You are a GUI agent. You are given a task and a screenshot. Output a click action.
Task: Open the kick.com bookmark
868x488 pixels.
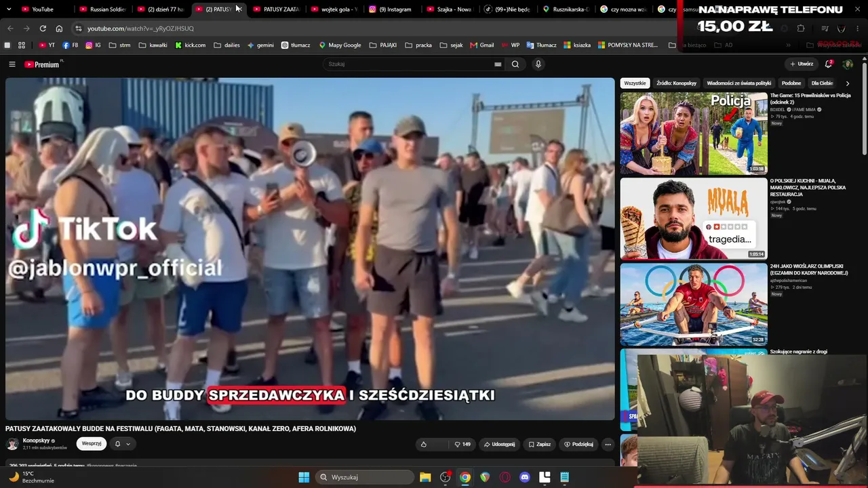pos(191,45)
